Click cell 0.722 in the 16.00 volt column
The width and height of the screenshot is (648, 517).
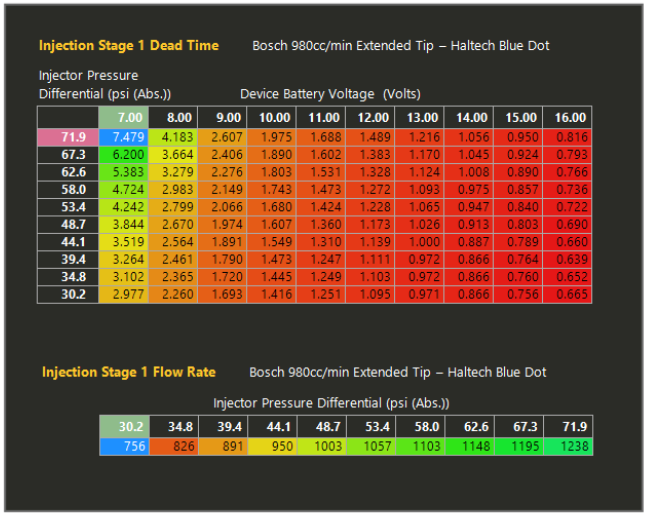click(567, 207)
